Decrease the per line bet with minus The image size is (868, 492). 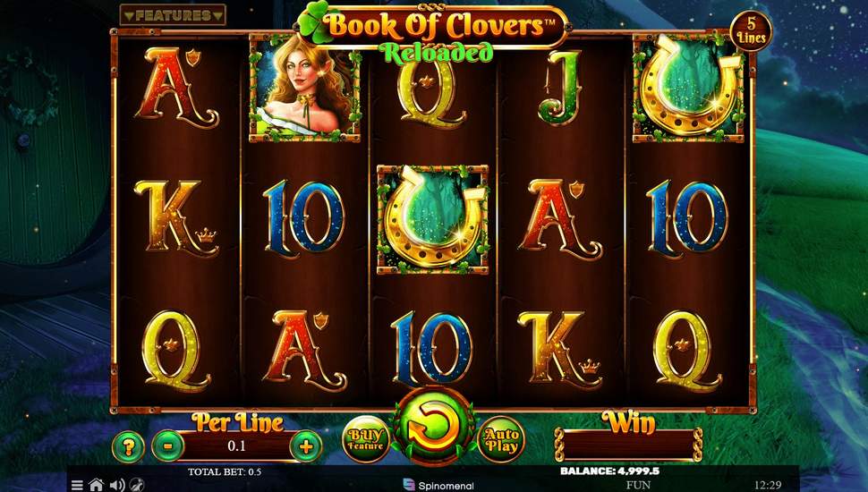(168, 445)
